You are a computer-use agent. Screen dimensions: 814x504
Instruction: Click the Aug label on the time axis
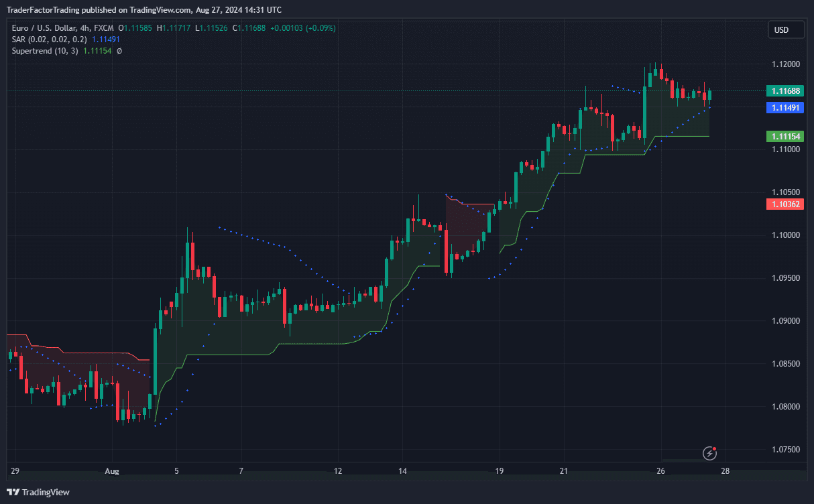tap(112, 471)
